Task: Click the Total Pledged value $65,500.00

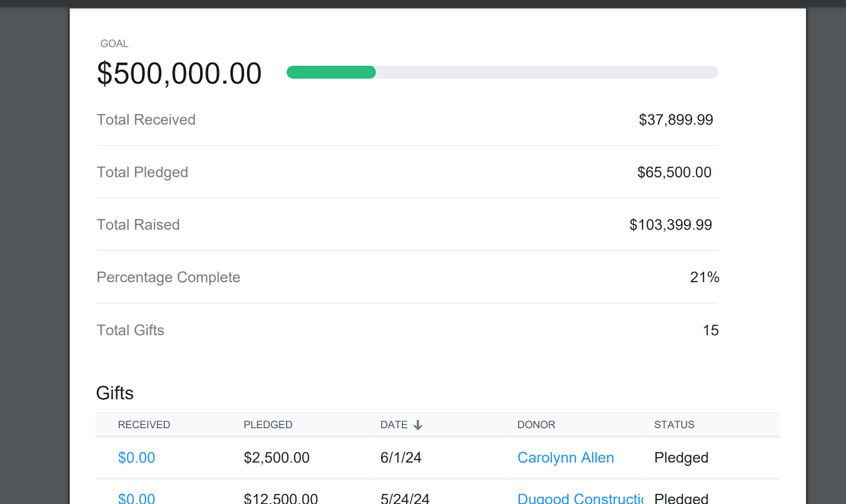Action: point(674,172)
